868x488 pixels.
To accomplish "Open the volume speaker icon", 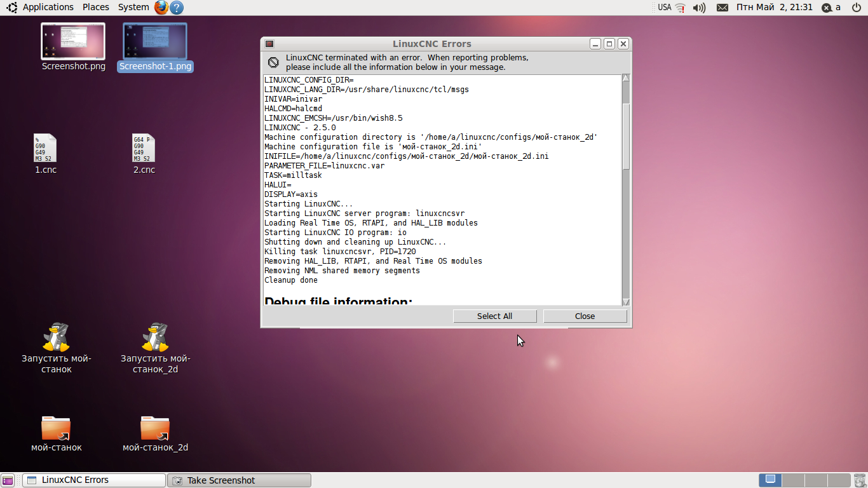I will pos(699,8).
